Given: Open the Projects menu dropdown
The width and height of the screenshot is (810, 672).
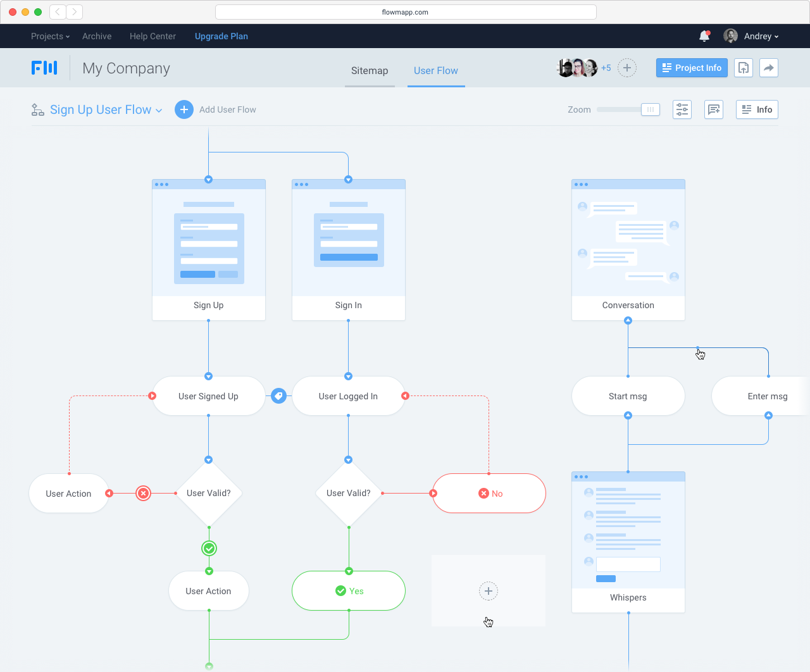Looking at the screenshot, I should pos(50,36).
